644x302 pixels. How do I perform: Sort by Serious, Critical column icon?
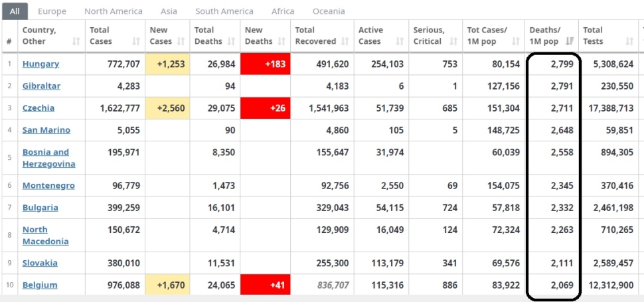pyautogui.click(x=453, y=41)
